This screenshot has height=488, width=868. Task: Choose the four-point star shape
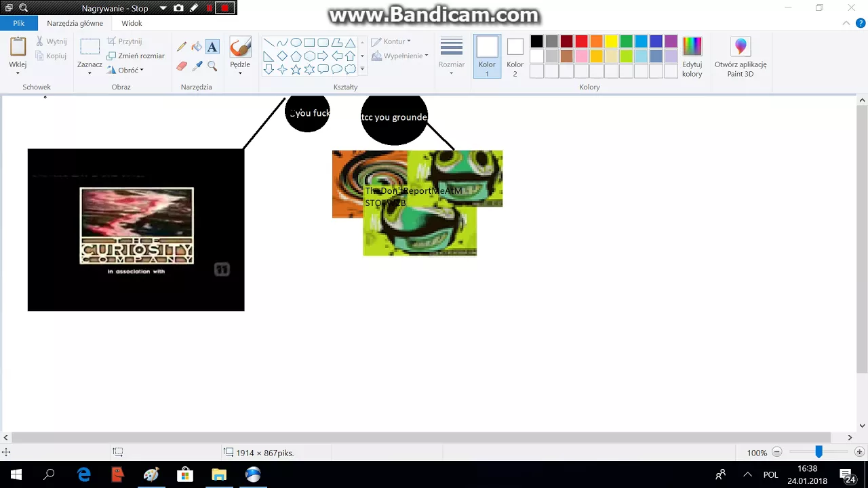(282, 69)
